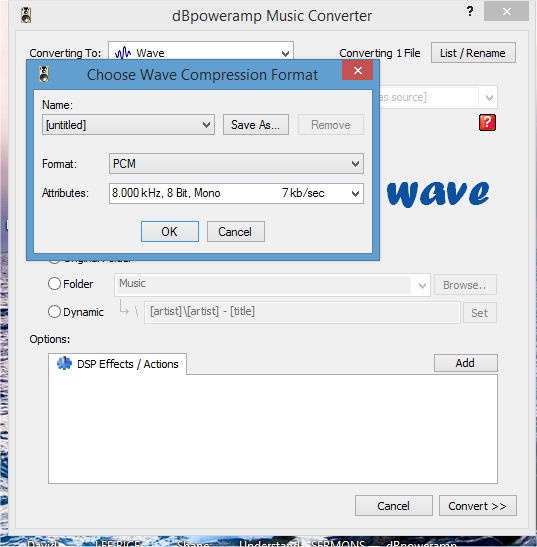
Task: Close the dBpoweramp Music Converter window
Action: point(507,12)
